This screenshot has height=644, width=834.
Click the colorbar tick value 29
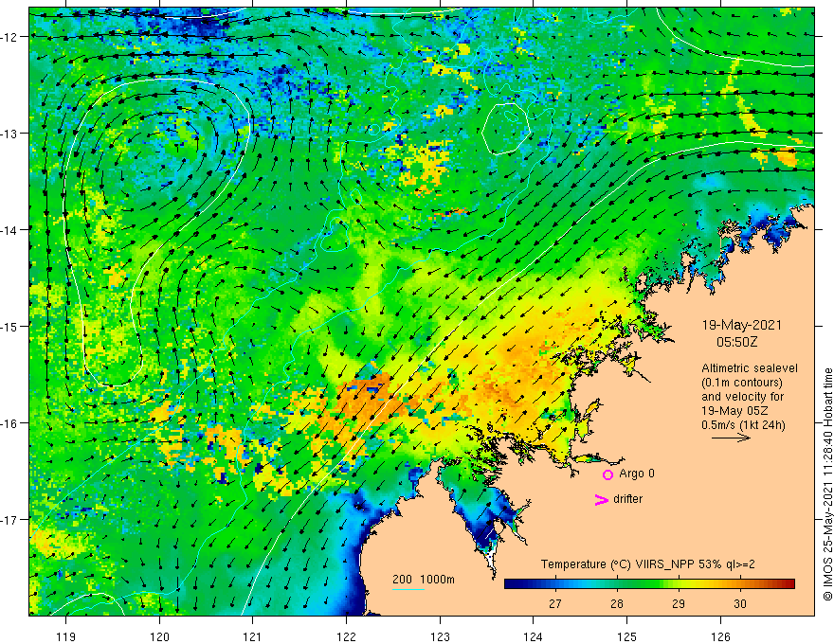coord(679,603)
